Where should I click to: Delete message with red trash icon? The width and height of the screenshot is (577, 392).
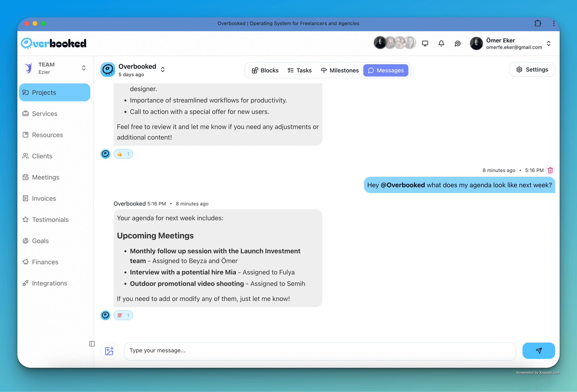(550, 170)
